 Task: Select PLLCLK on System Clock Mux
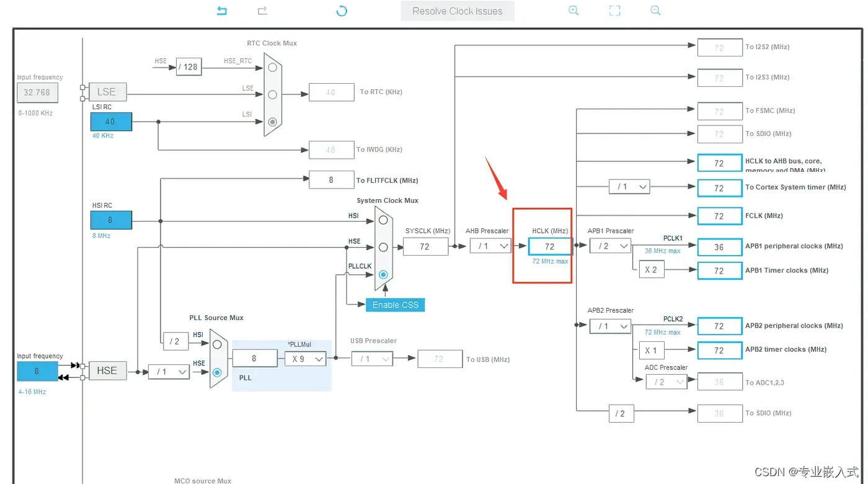coord(383,274)
